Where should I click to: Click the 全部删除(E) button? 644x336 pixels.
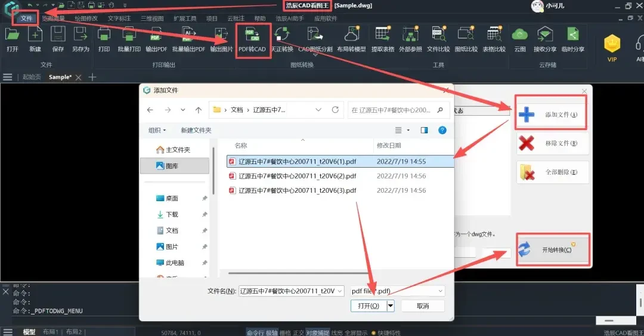coord(552,172)
